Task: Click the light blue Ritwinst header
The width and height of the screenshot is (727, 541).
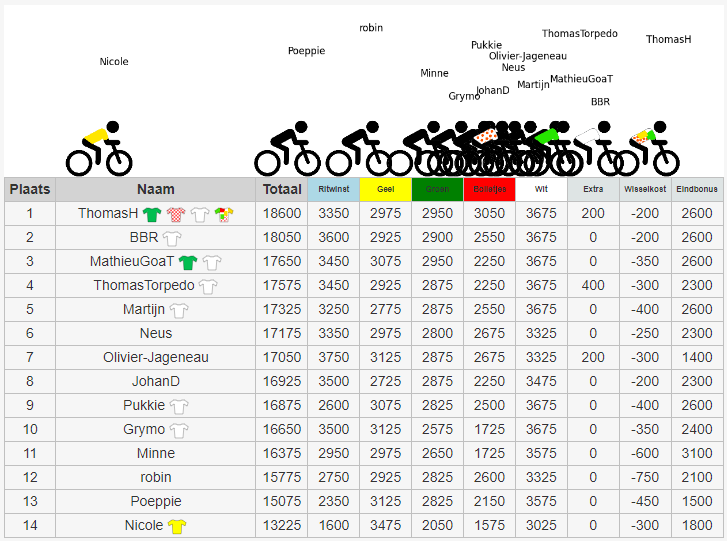Action: click(x=333, y=189)
